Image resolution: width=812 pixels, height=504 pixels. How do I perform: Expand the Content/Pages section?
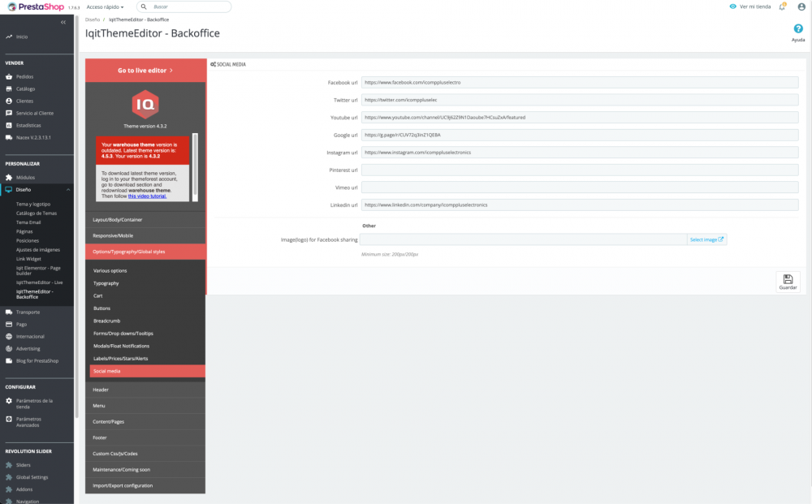(x=145, y=422)
